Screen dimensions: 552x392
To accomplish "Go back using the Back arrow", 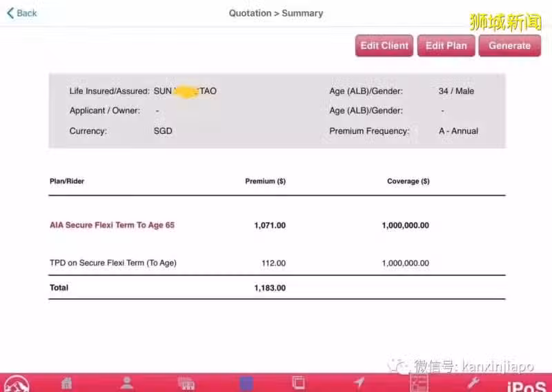I will [x=22, y=13].
